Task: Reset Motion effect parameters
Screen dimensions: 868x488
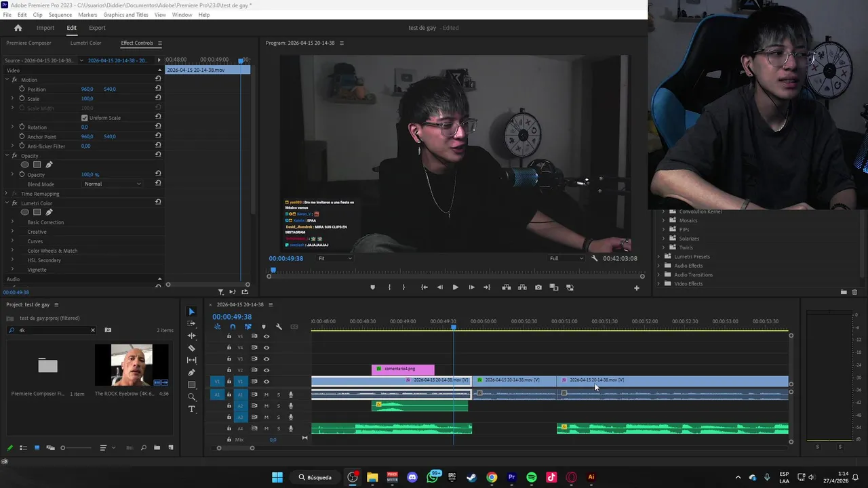Action: [158, 79]
